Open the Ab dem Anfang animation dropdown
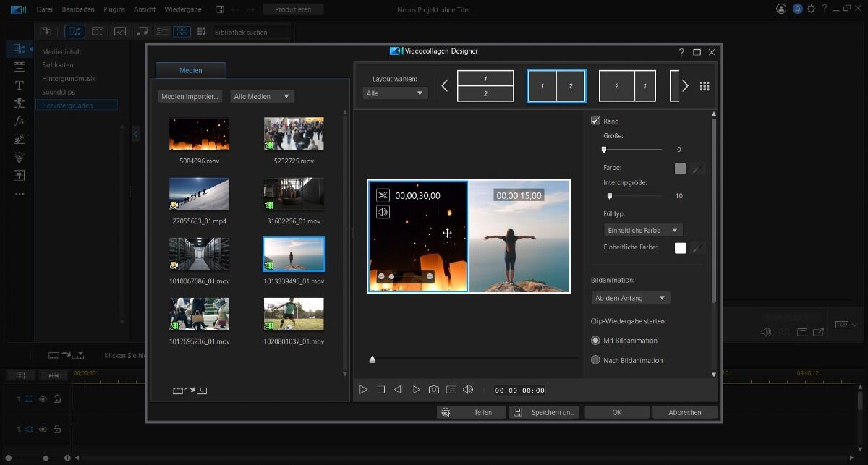The height and width of the screenshot is (465, 868). tap(630, 298)
